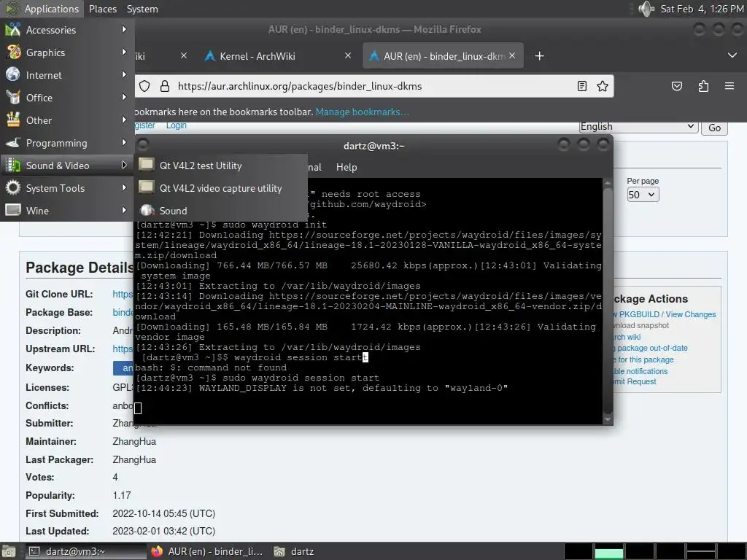The width and height of the screenshot is (747, 560).
Task: Select dartz@vm3 terminal taskbar button
Action: (x=85, y=551)
